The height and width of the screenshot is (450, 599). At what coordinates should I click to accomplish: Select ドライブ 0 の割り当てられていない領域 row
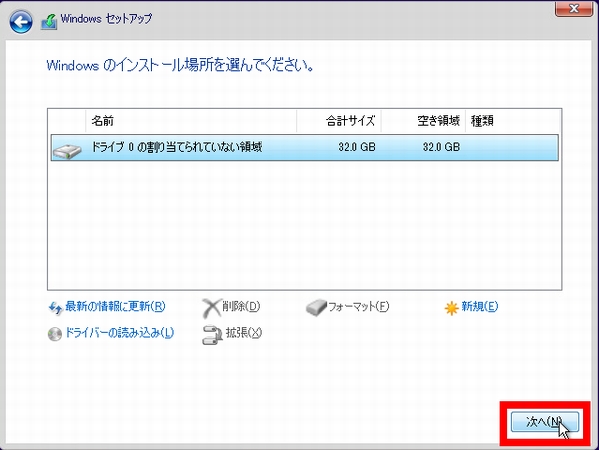pos(304,147)
